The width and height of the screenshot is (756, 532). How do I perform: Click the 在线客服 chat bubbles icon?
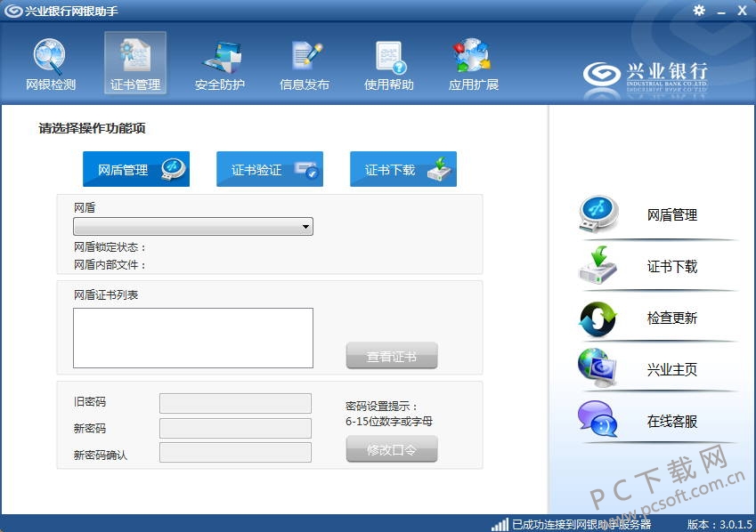tap(597, 419)
